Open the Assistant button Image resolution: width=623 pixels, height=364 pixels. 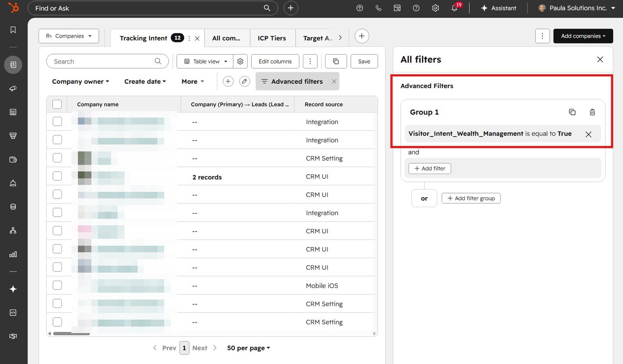(x=498, y=8)
